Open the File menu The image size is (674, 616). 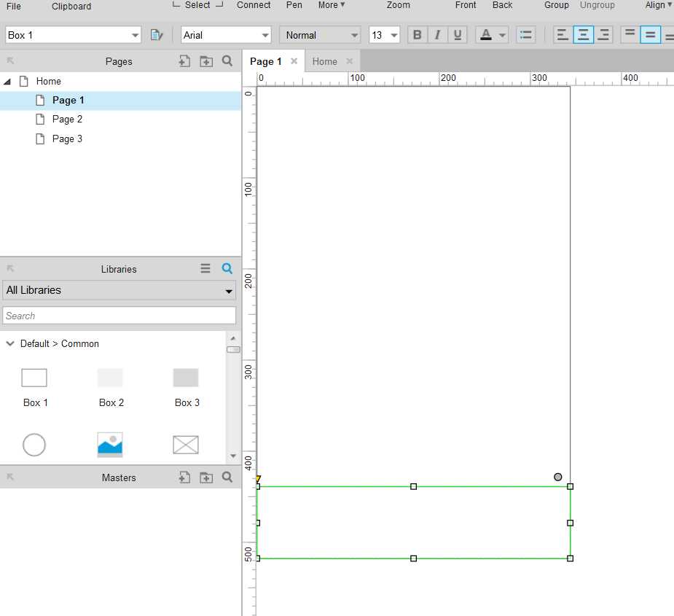(x=14, y=6)
